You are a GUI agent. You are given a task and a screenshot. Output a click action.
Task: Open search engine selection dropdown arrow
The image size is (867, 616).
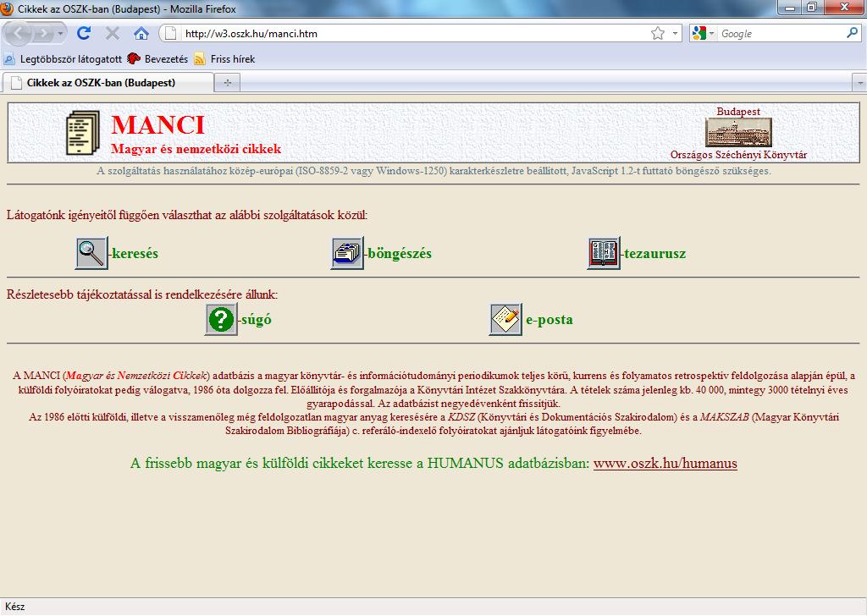711,34
